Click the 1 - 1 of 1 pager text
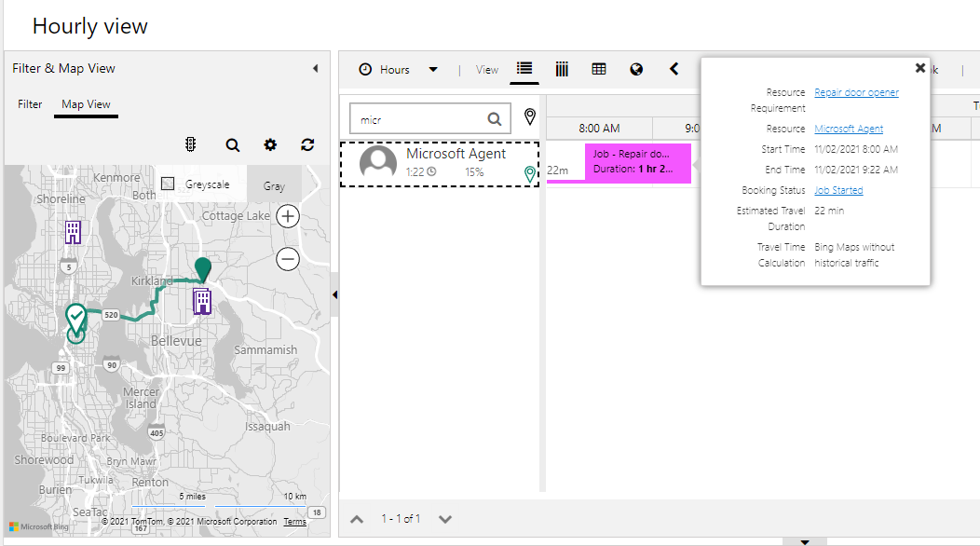 pos(401,519)
